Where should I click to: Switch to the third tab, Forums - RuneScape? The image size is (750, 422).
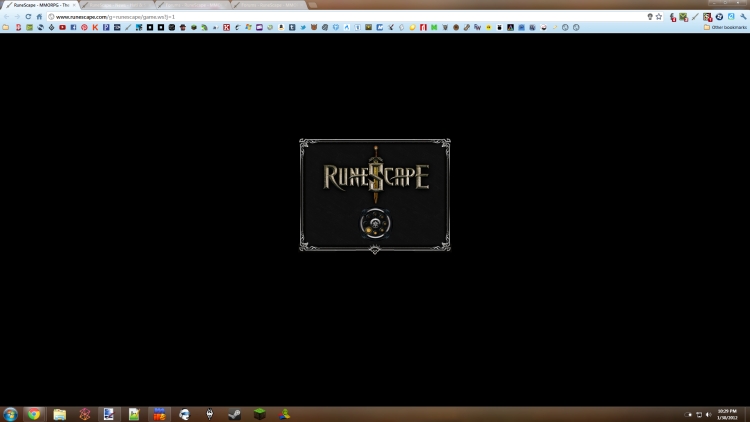192,5
